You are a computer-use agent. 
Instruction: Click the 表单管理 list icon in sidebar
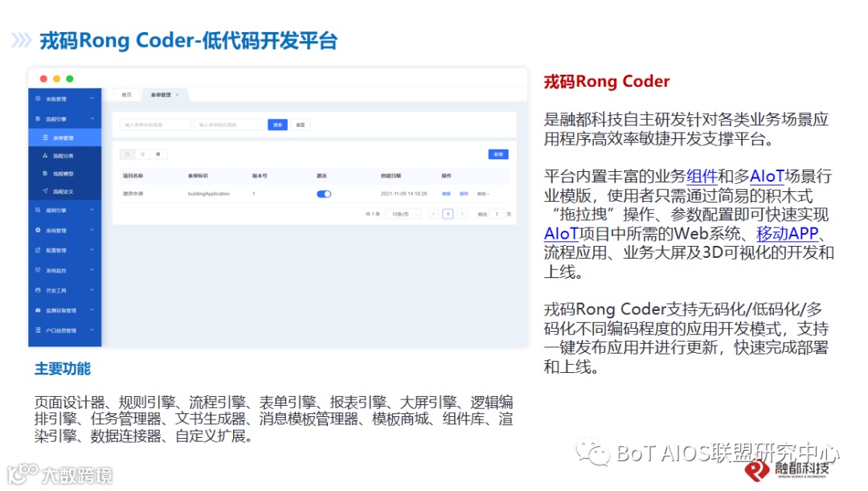pyautogui.click(x=45, y=137)
